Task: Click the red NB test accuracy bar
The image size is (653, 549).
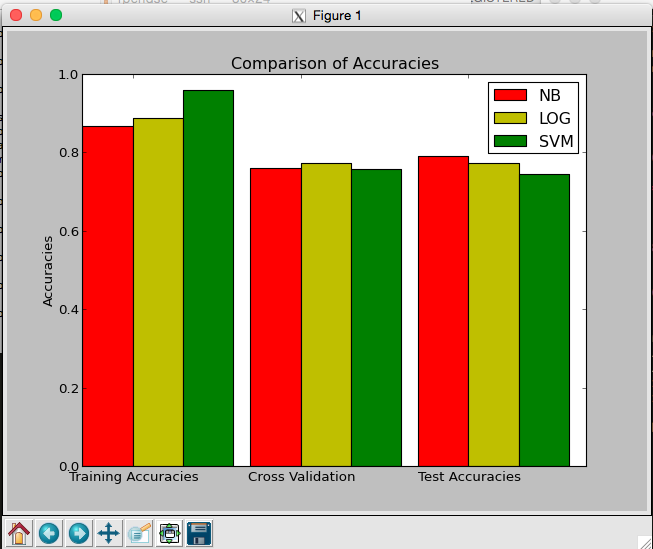Action: click(x=444, y=312)
